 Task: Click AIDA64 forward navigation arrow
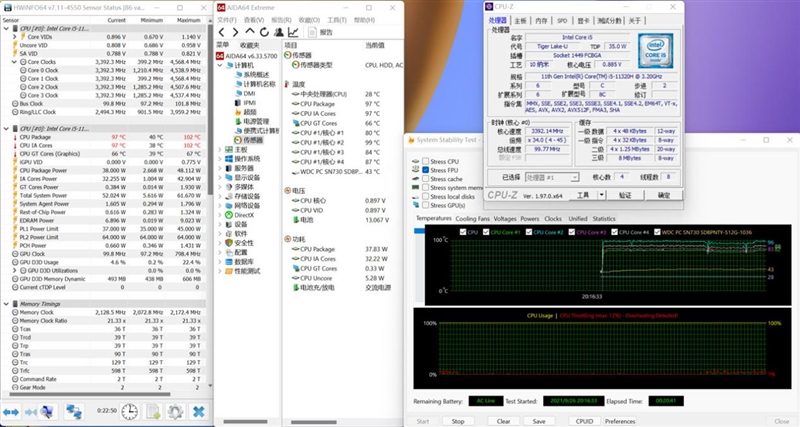point(235,32)
